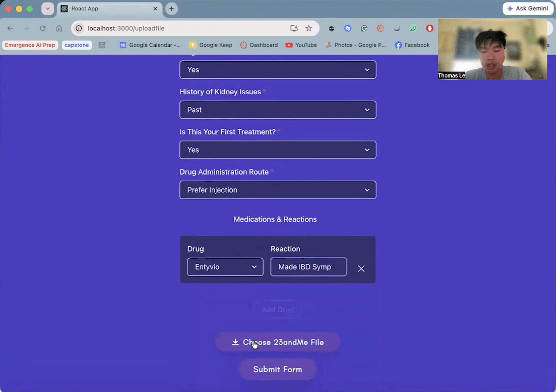Click the purple swoosh extension icon
Screen dimensions: 556x392
pyautogui.click(x=397, y=28)
